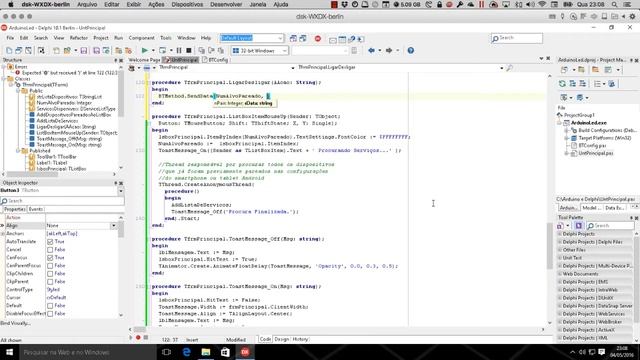The width and height of the screenshot is (640, 360).
Task: Open the Component menu
Action: [x=142, y=38]
